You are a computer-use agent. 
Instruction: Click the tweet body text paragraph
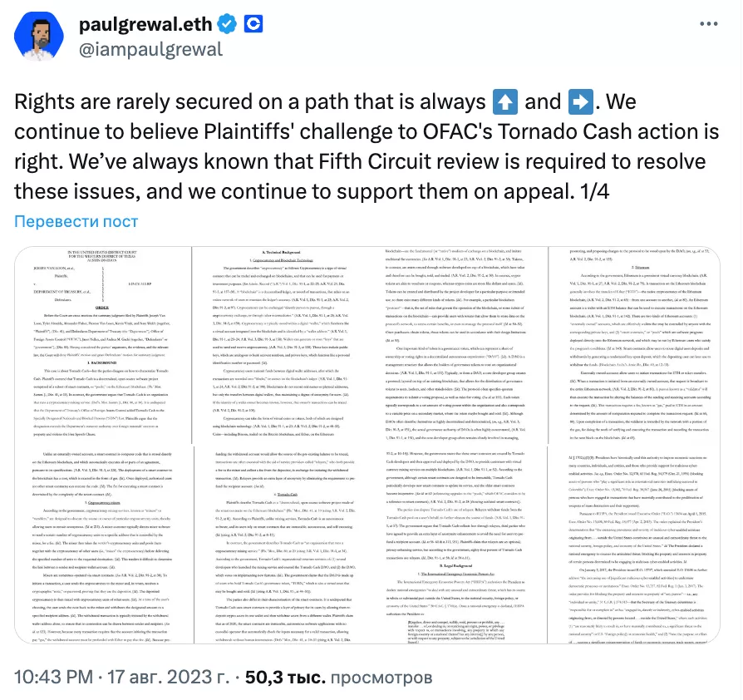[366, 142]
